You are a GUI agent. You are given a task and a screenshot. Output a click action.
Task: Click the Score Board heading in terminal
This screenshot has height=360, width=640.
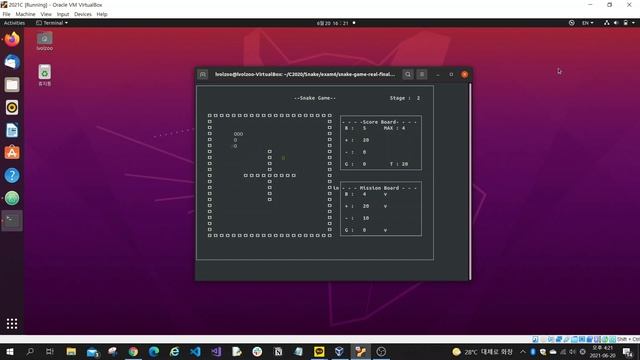(x=380, y=122)
